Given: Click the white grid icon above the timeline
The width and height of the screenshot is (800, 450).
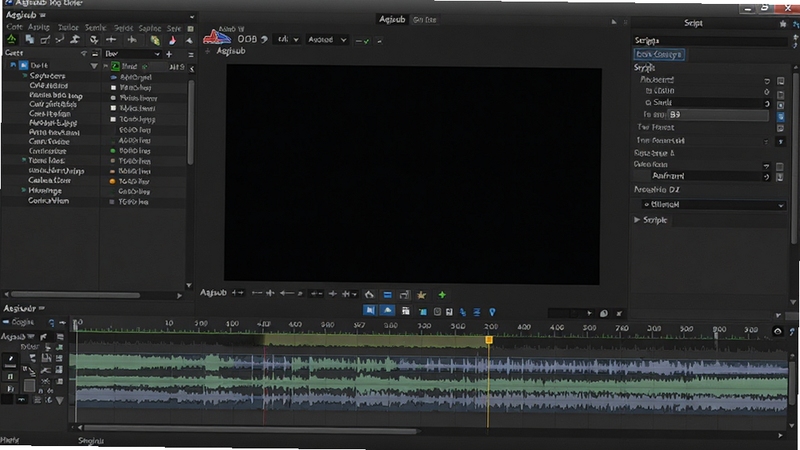Looking at the screenshot, I should coord(406,311).
